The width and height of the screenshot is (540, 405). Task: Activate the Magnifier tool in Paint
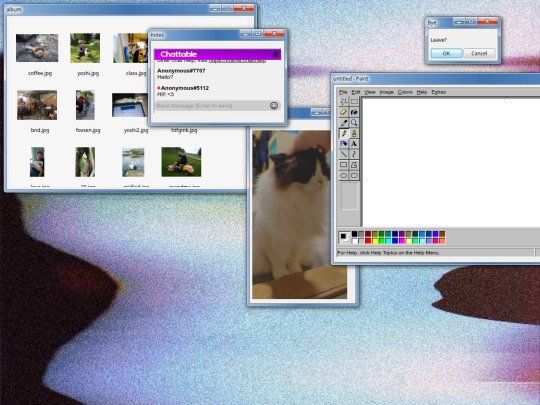(354, 123)
